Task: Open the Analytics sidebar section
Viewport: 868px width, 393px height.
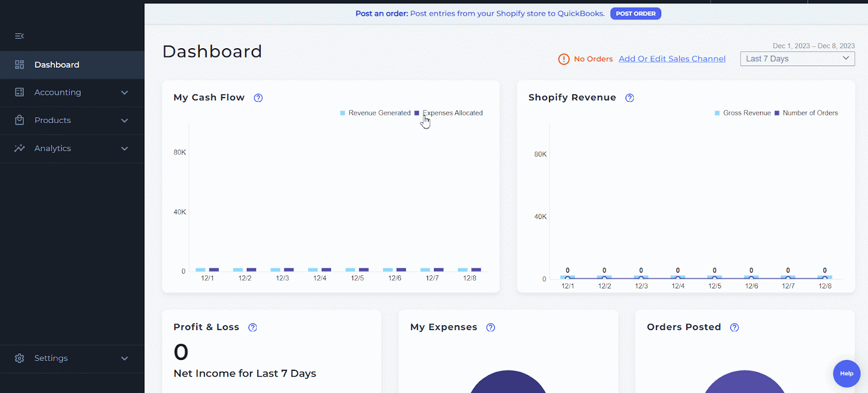Action: tap(72, 149)
